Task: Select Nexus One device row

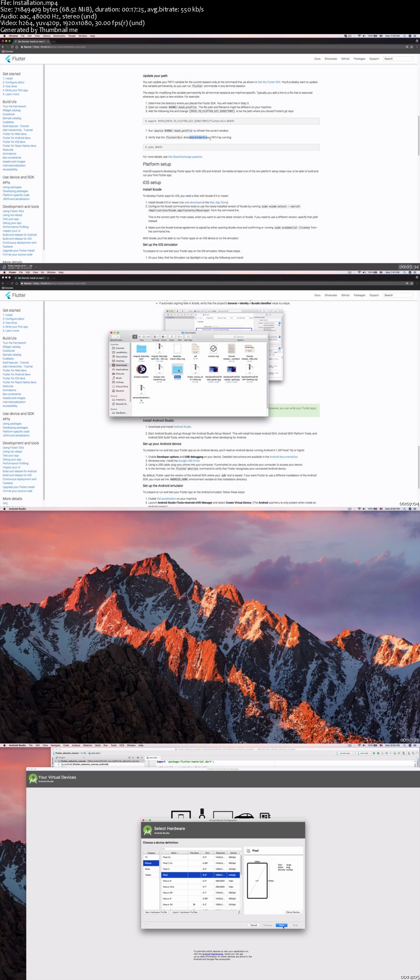Action: (200, 887)
